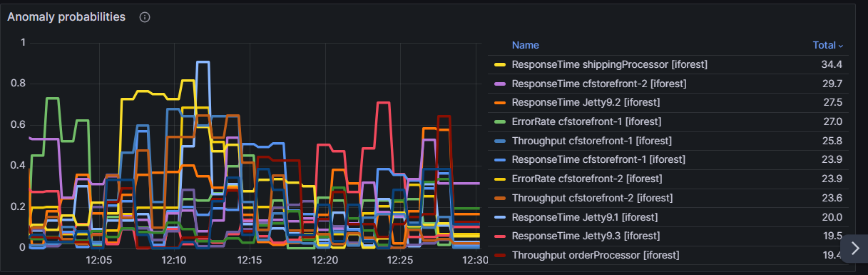The image size is (868, 275).
Task: Click green color swatch for ErrorRate cfstorefront-1
Action: (x=500, y=121)
